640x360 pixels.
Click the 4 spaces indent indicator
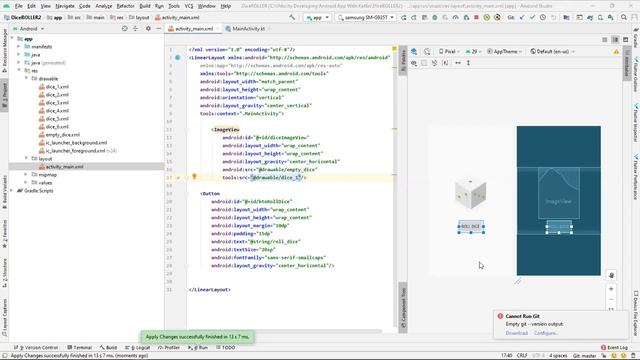point(558,356)
